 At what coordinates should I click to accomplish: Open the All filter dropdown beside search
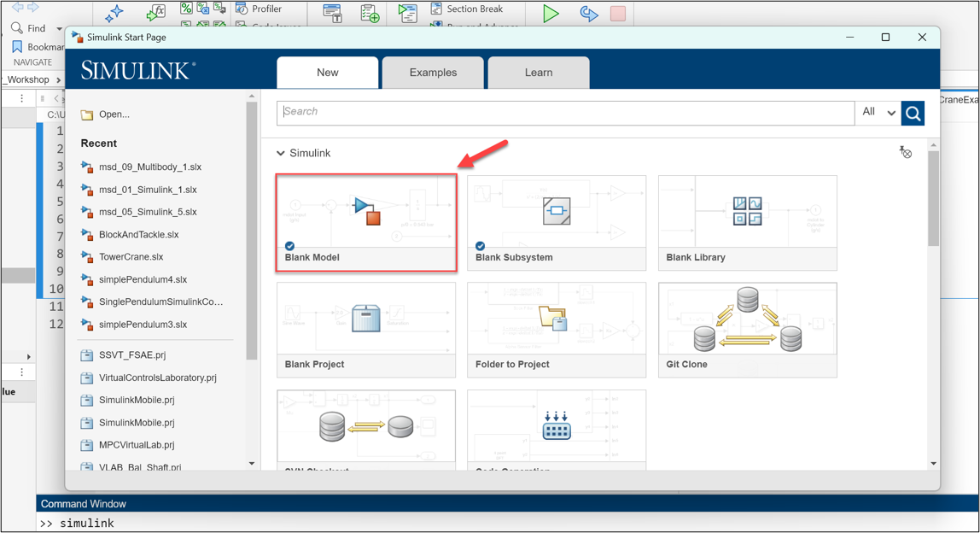coord(878,112)
